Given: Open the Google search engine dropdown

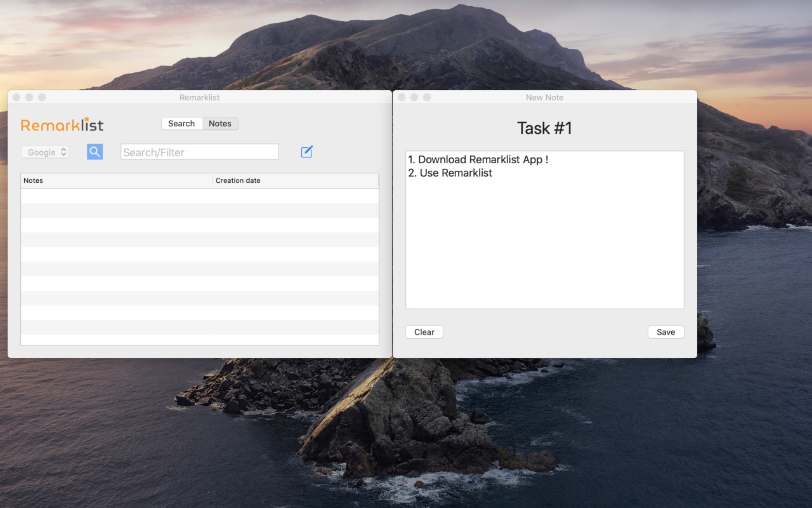Looking at the screenshot, I should point(45,152).
